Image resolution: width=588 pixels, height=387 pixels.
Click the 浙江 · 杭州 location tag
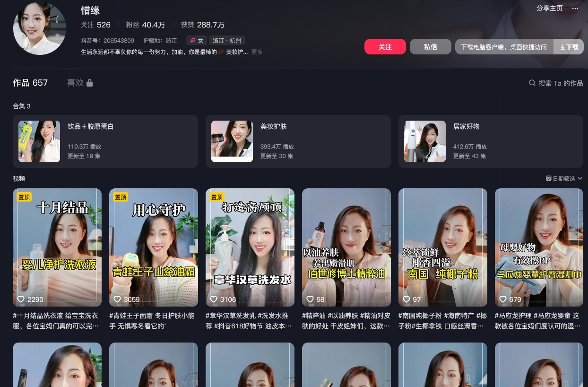(227, 41)
